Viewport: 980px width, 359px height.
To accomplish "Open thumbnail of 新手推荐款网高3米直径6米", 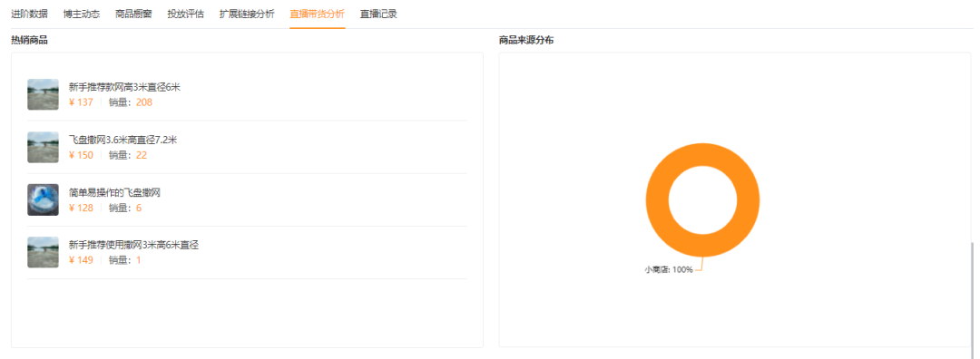I will pos(44,94).
